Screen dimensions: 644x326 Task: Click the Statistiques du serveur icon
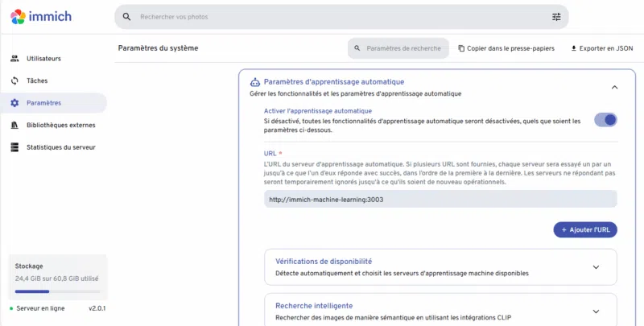[x=14, y=147]
